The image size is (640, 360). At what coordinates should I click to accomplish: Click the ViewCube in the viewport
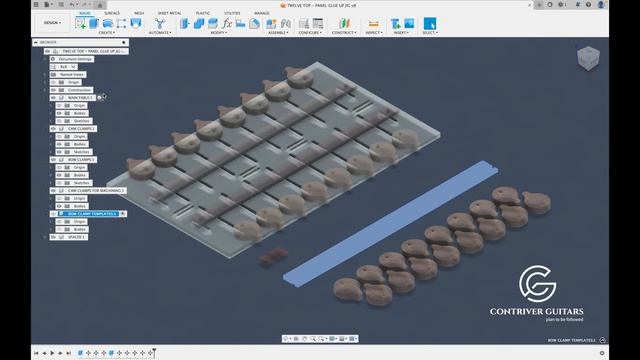[x=588, y=58]
